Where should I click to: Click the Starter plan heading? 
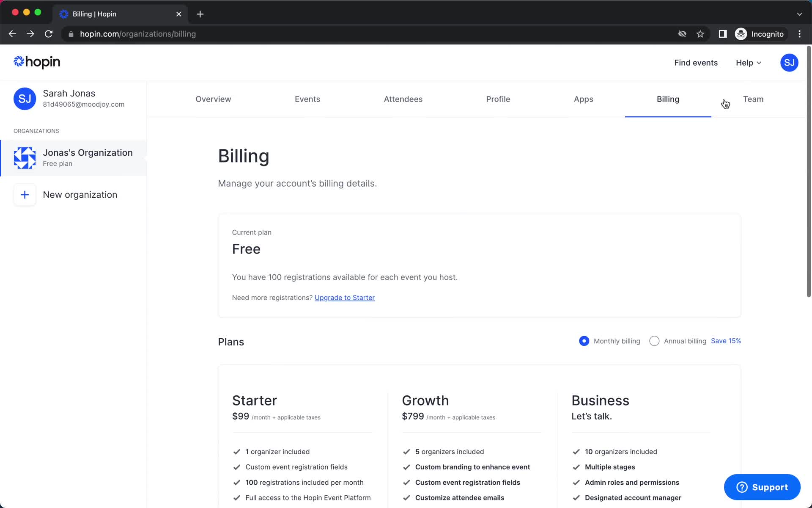pos(255,400)
